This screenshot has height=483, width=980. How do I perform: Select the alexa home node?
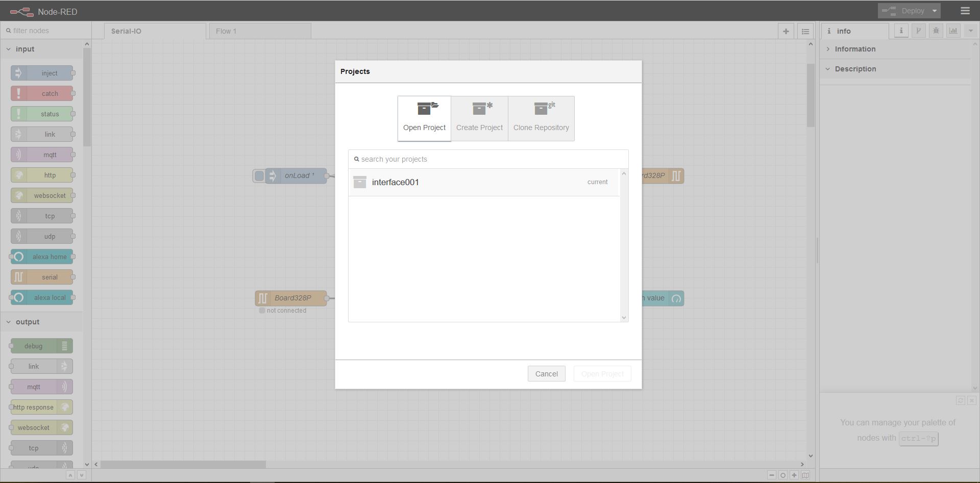(42, 257)
